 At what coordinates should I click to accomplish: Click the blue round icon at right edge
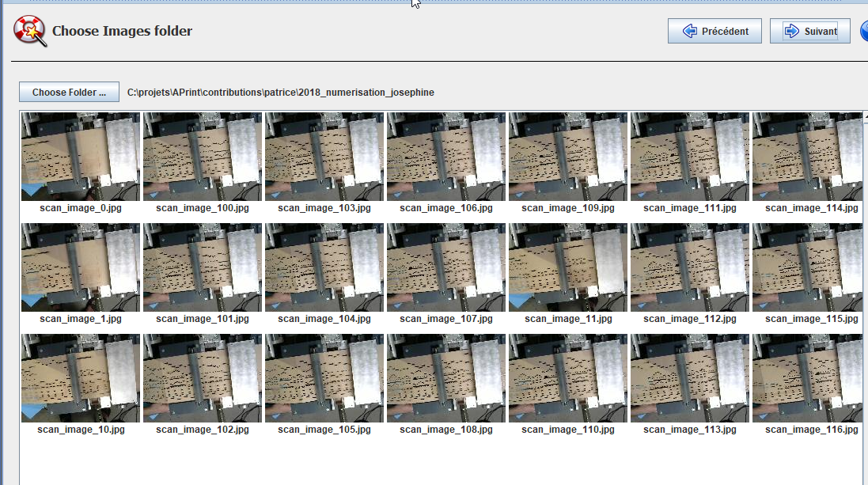tap(863, 32)
